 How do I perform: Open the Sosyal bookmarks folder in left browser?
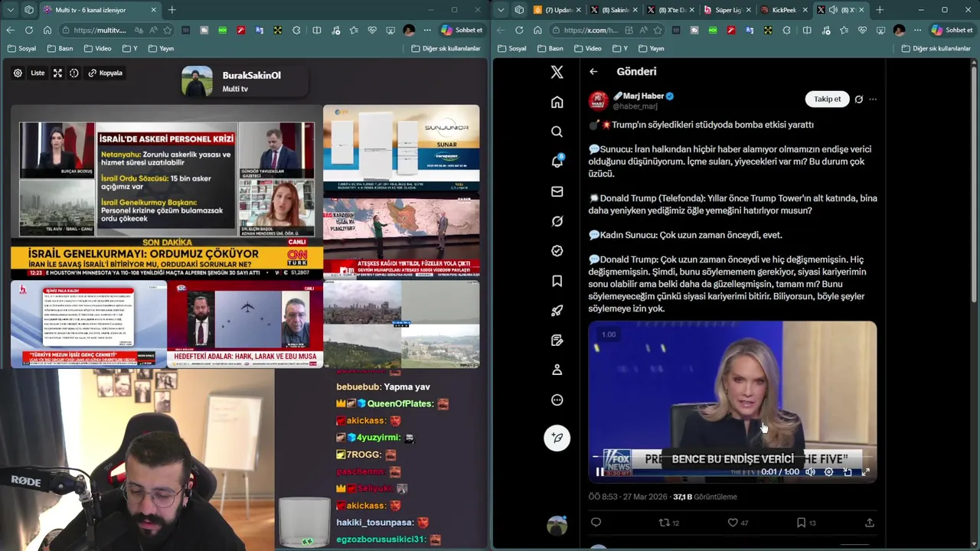[x=21, y=48]
